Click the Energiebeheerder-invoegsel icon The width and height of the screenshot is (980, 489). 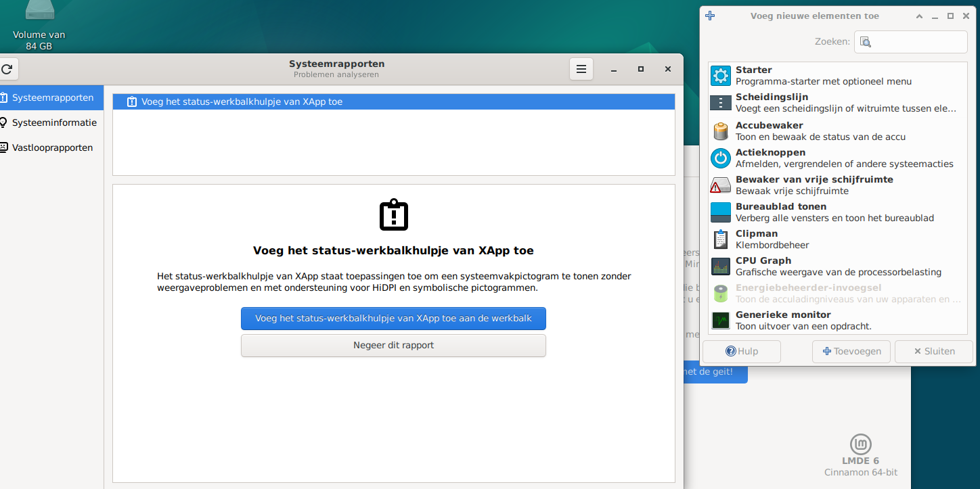coord(721,293)
